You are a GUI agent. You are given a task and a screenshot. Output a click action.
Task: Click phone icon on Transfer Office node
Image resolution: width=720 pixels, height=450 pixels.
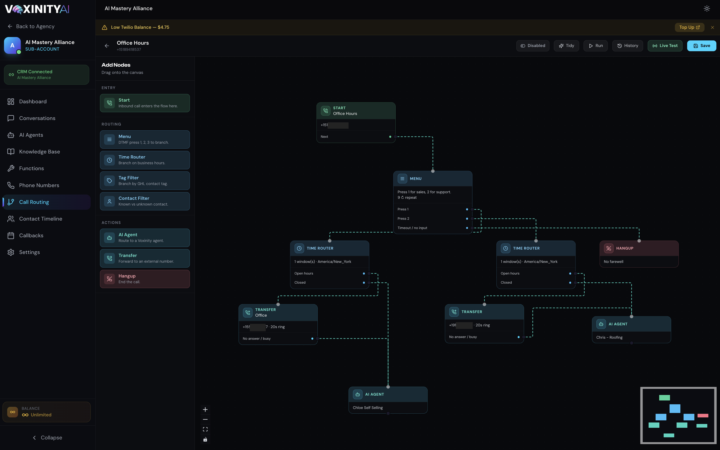(248, 312)
